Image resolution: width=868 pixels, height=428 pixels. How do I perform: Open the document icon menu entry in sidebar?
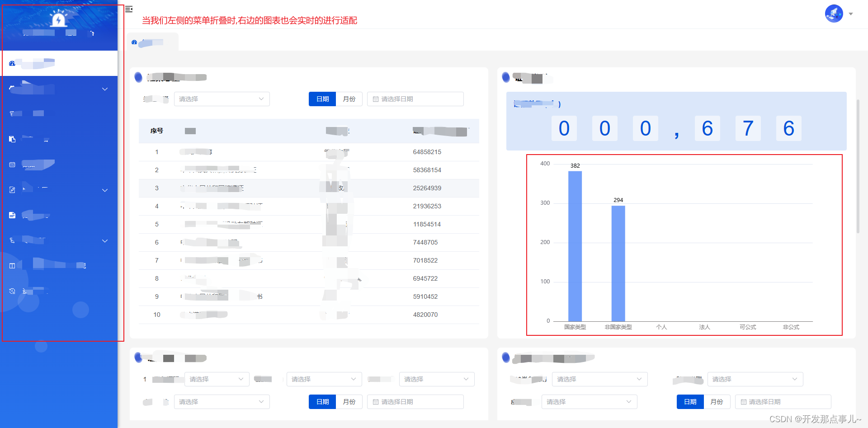tap(12, 215)
